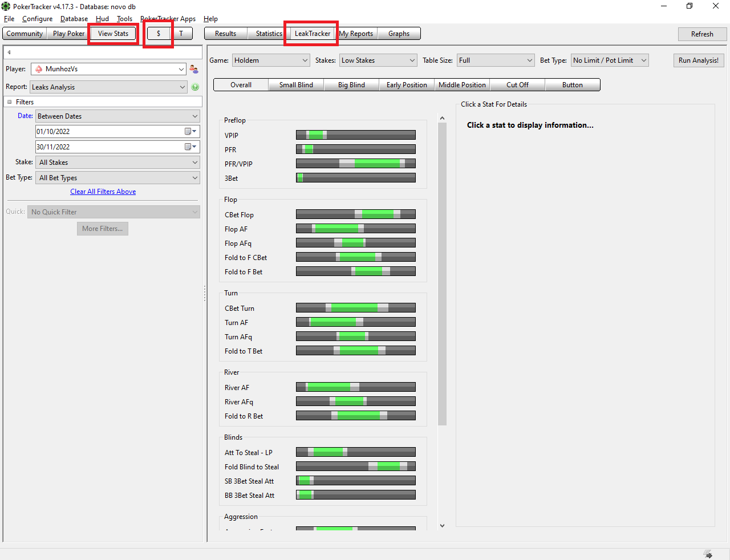Click the scroll down arrow of stats list
The width and height of the screenshot is (730, 560).
tap(442, 526)
